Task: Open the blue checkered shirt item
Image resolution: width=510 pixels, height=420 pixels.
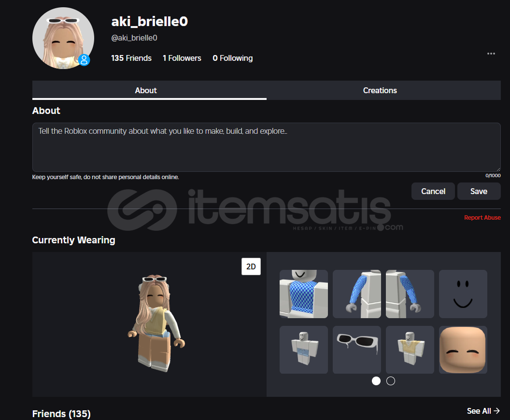Action: coord(303,294)
